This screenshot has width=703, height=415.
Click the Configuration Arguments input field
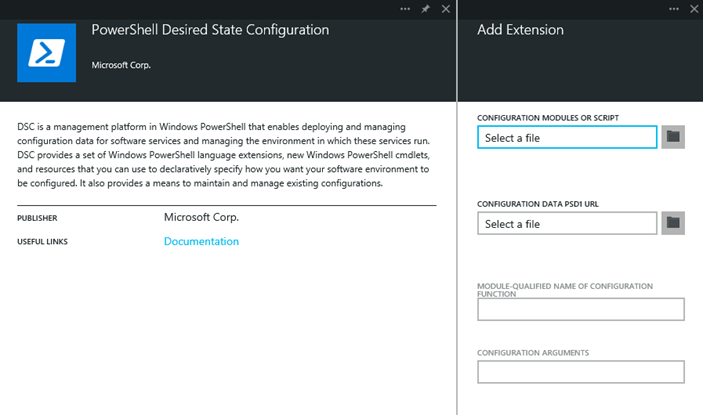(x=581, y=372)
